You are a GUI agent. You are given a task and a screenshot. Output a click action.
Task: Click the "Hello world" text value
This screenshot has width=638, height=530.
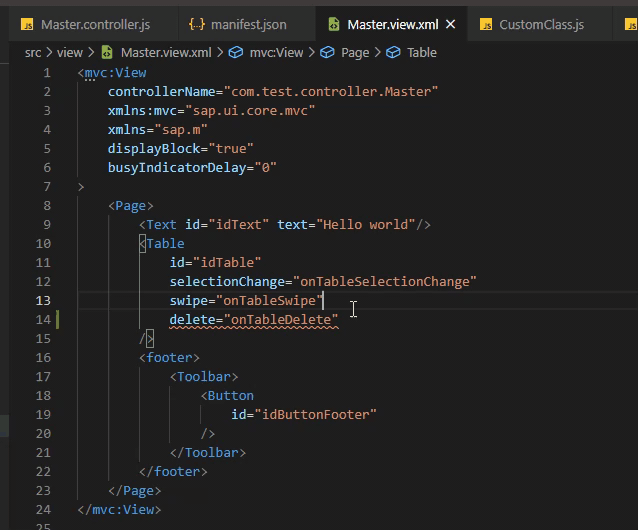[365, 225]
